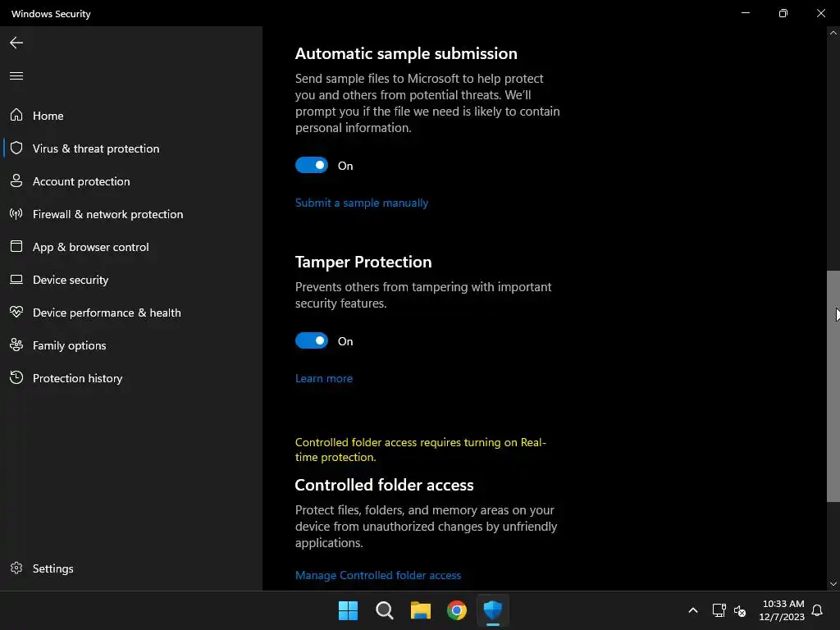The height and width of the screenshot is (630, 840).
Task: Click the scrollbar up arrow
Action: coord(833,33)
